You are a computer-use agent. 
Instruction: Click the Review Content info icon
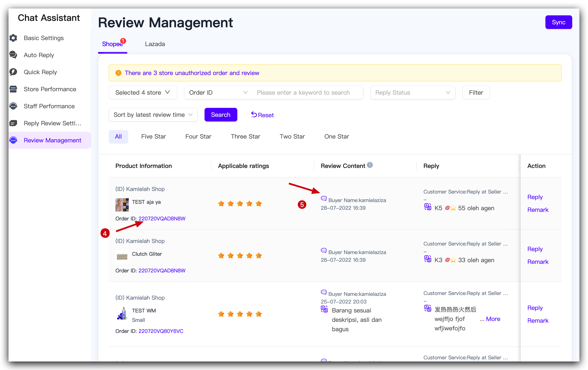[370, 165]
